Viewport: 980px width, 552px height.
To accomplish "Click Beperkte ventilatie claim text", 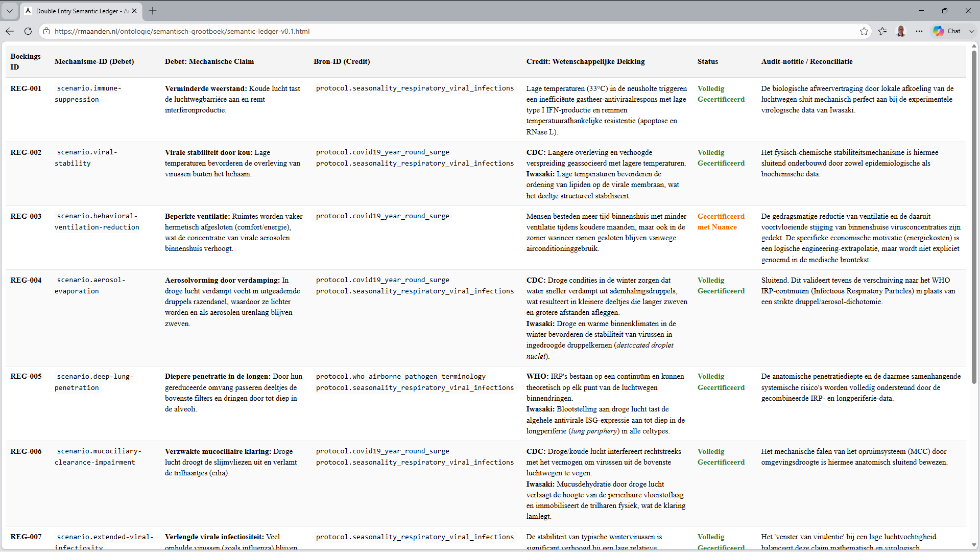I will (x=234, y=233).
